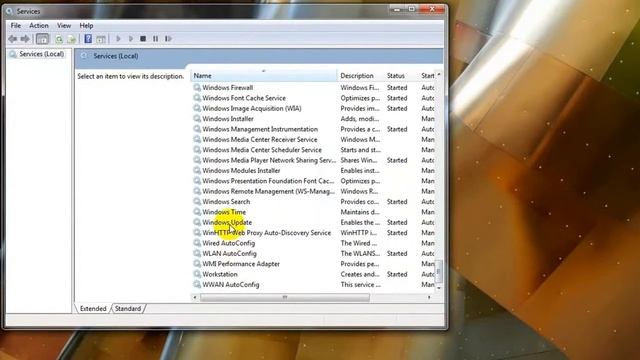Viewport: 640px width, 360px height.
Task: Sort by the Description column header
Action: pyautogui.click(x=361, y=76)
